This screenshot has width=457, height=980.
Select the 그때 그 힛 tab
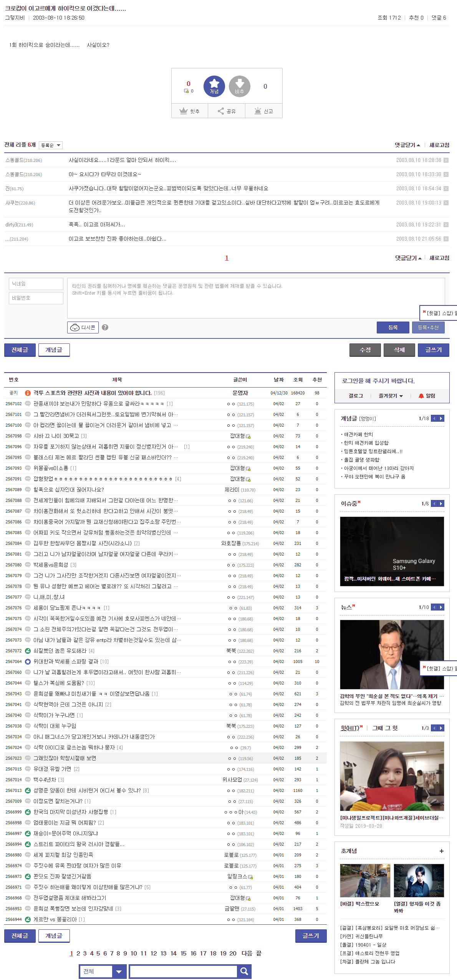(385, 728)
